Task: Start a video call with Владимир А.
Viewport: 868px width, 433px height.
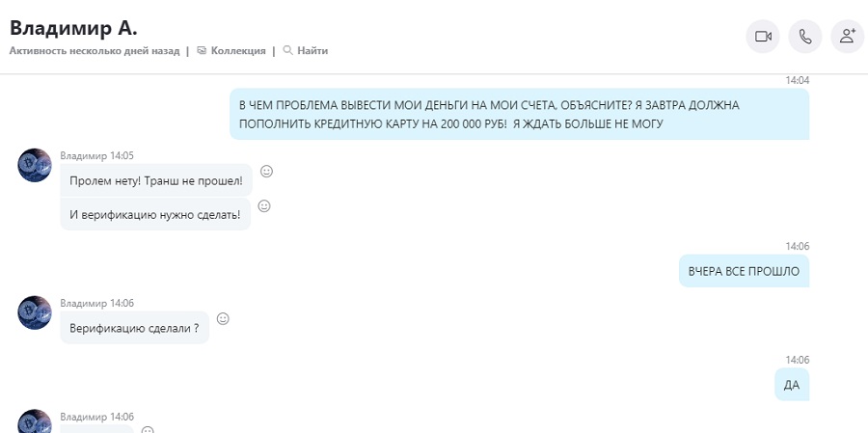Action: click(763, 37)
